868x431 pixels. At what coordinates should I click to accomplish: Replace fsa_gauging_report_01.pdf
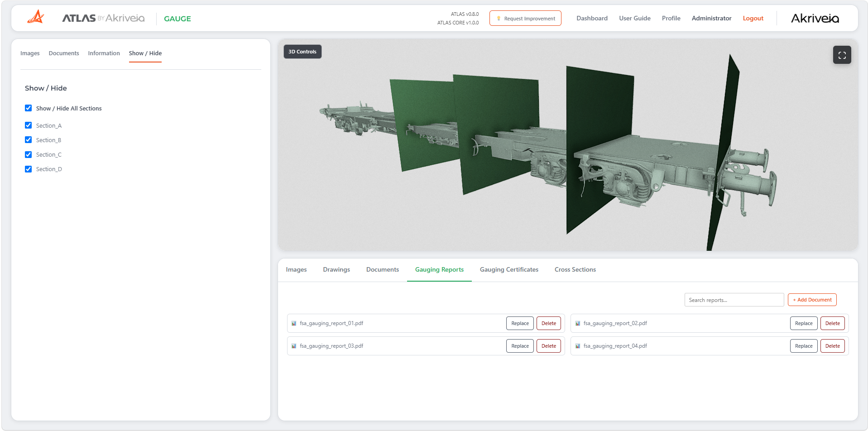pyautogui.click(x=520, y=323)
